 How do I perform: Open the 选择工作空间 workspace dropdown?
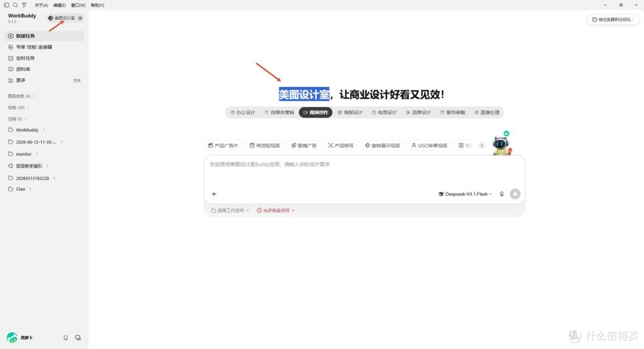tap(230, 211)
